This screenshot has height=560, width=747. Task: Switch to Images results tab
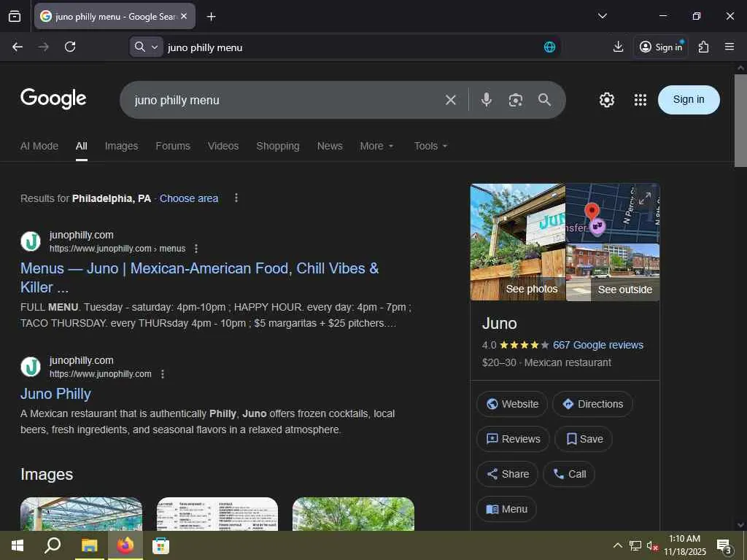tap(122, 146)
